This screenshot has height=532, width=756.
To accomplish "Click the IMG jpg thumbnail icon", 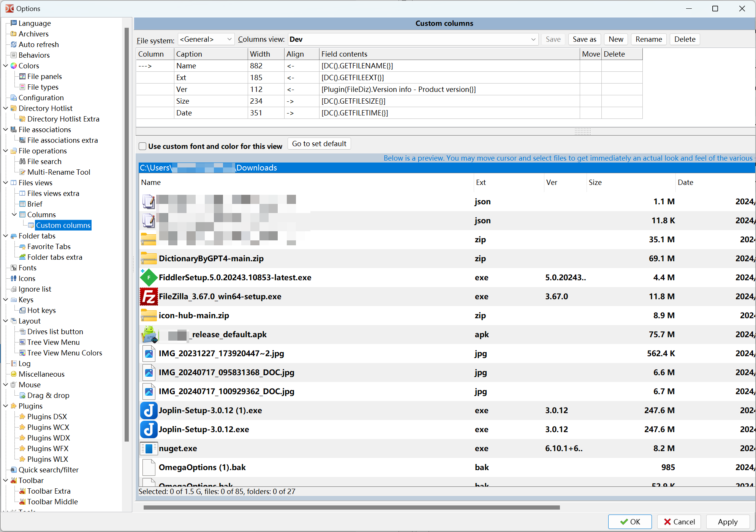I will point(149,354).
